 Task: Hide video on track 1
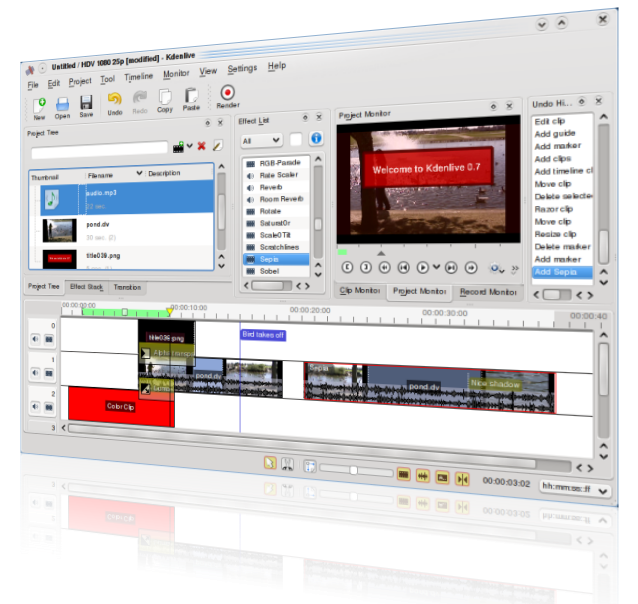point(49,373)
